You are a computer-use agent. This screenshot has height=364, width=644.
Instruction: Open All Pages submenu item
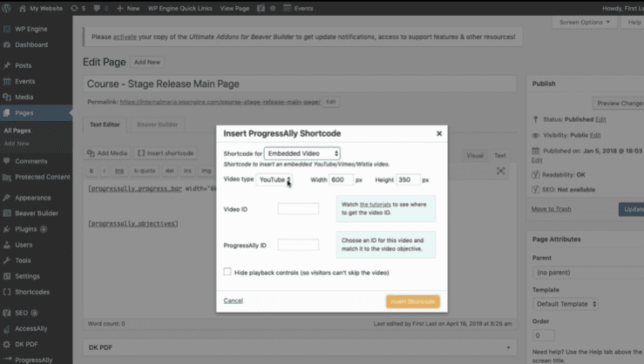click(x=17, y=131)
